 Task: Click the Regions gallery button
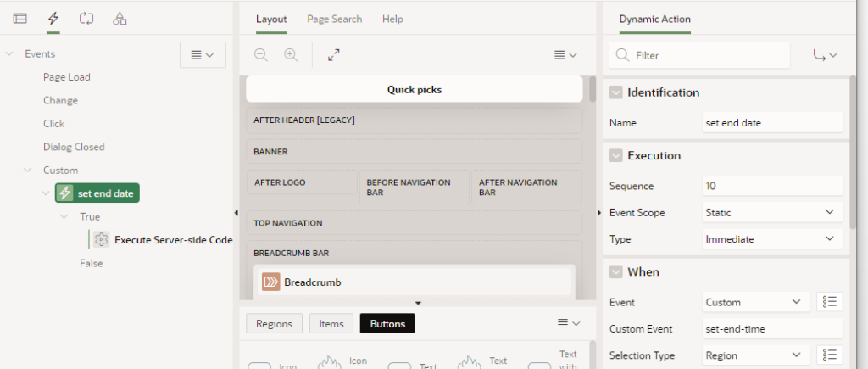coord(274,323)
